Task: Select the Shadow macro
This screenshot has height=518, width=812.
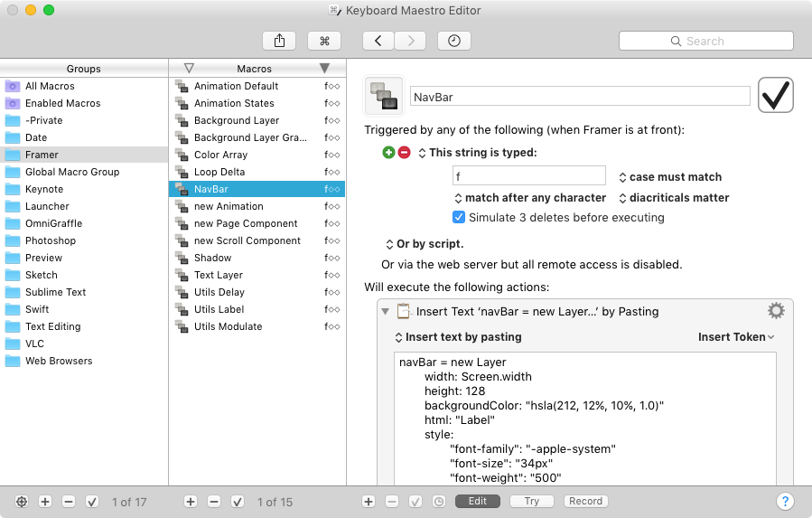Action: pyautogui.click(x=257, y=258)
